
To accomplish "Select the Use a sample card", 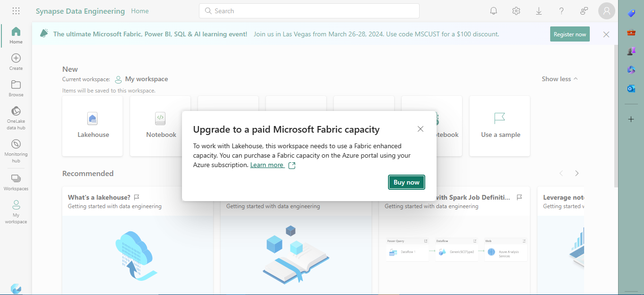I will (500, 126).
